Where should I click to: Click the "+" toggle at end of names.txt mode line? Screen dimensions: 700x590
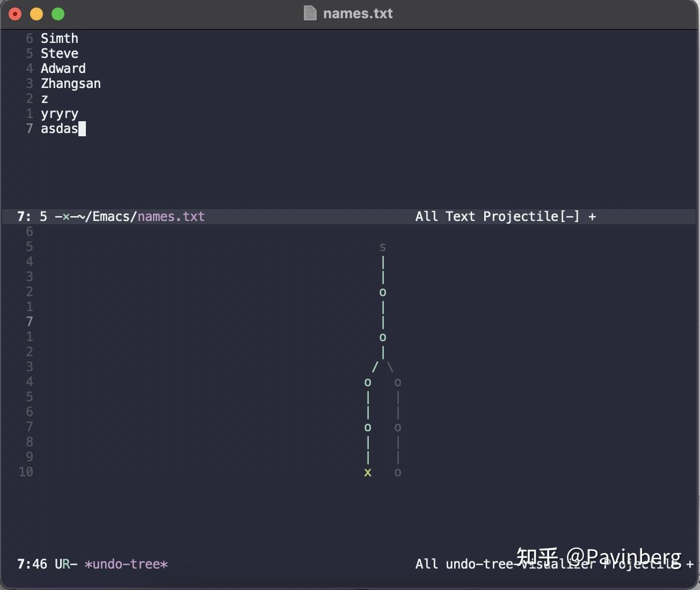[x=593, y=216]
